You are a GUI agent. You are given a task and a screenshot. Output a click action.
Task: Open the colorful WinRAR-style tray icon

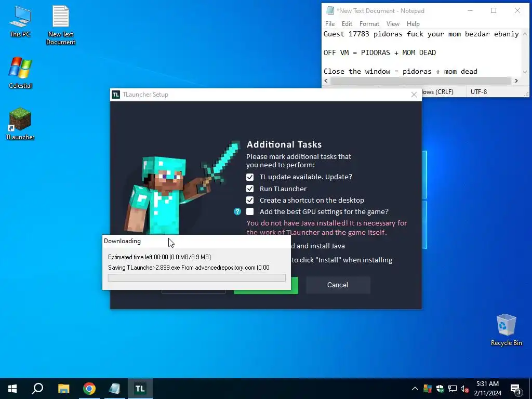click(428, 389)
